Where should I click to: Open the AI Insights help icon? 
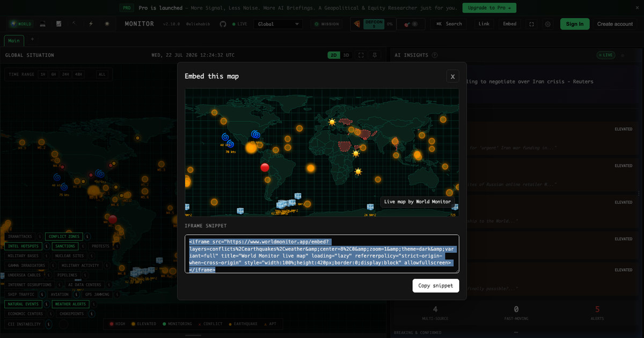tap(434, 55)
